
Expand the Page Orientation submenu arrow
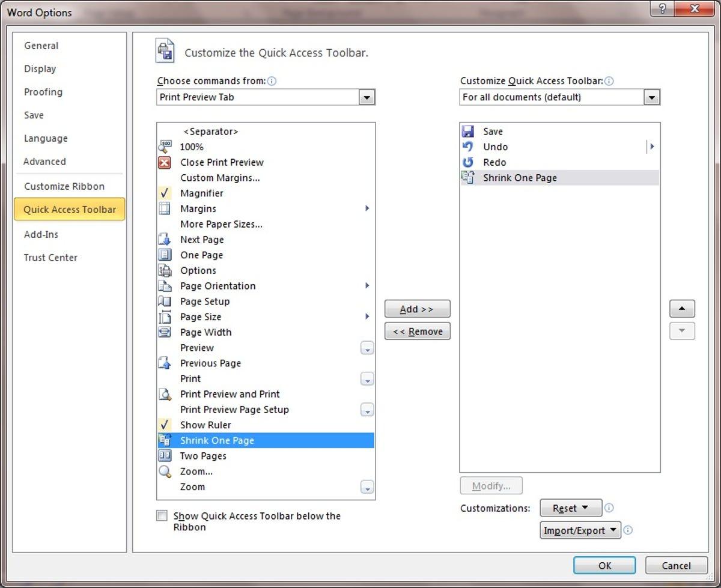coord(367,286)
